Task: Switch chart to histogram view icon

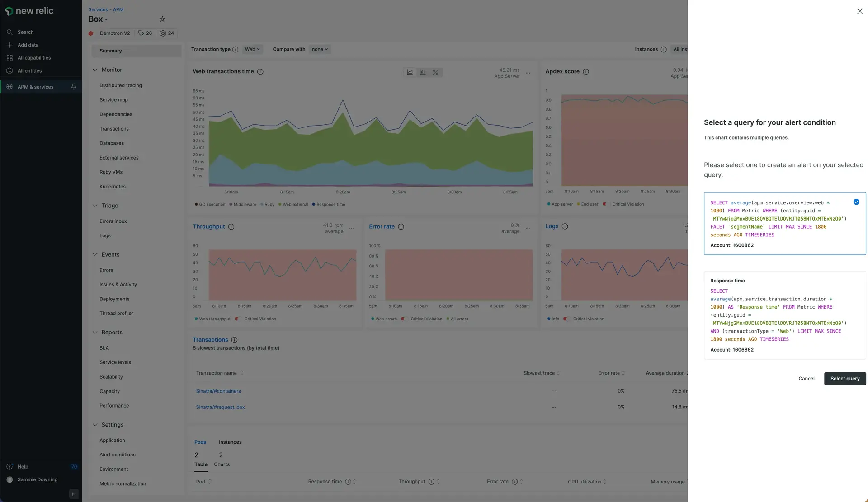Action: pos(423,72)
